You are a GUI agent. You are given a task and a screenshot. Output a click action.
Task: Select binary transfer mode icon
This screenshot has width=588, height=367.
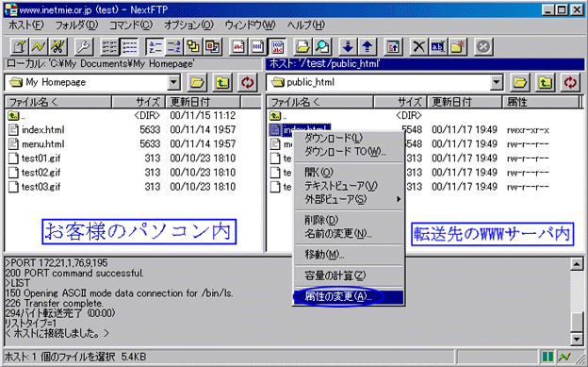257,47
